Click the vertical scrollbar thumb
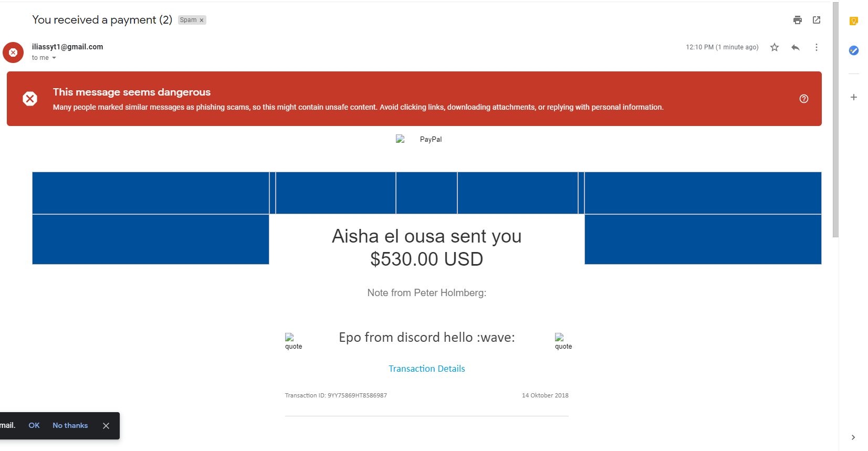 tap(835, 120)
